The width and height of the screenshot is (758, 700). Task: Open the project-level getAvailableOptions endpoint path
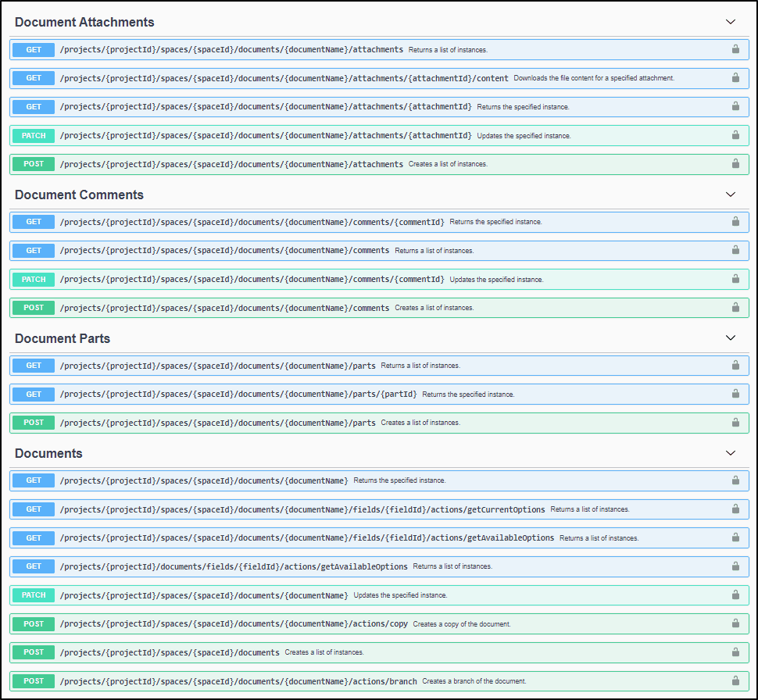tap(234, 566)
